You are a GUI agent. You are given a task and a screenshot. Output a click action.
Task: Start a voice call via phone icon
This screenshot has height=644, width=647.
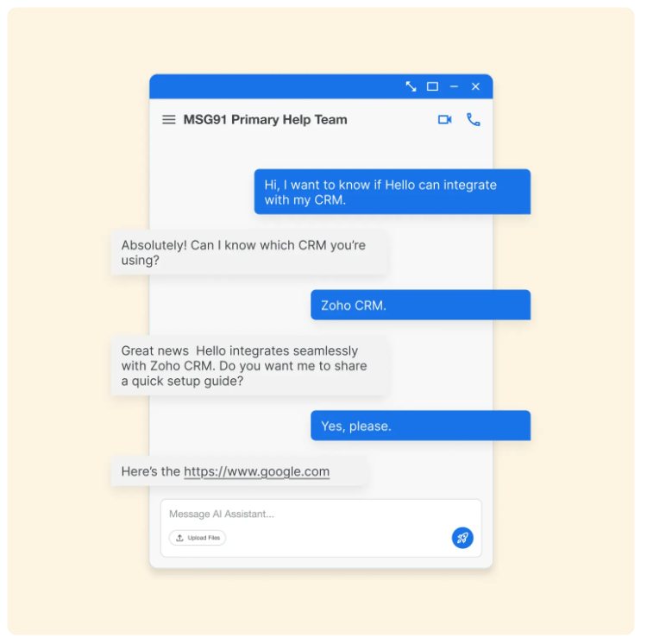pos(474,120)
